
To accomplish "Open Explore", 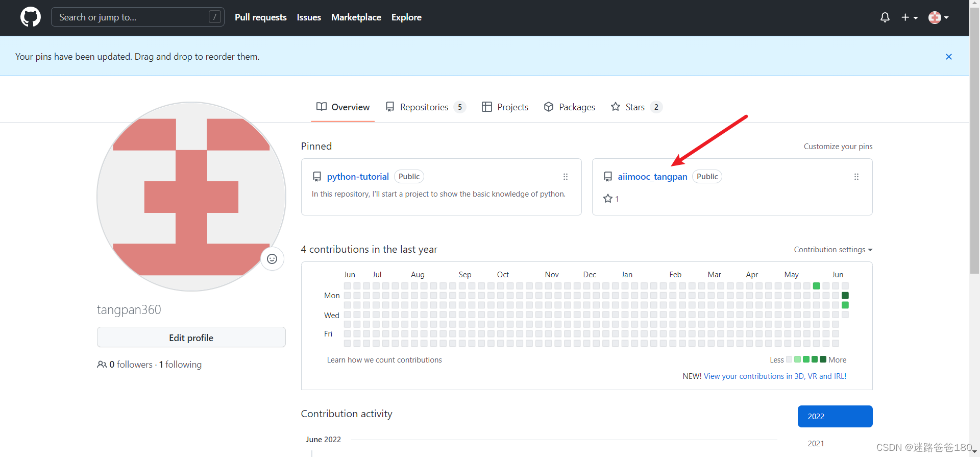I will pyautogui.click(x=406, y=17).
